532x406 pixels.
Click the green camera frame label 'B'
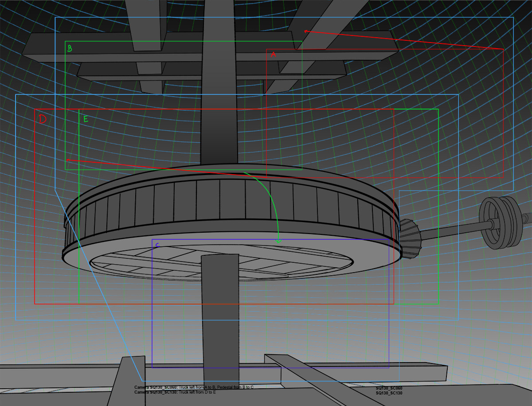click(70, 48)
